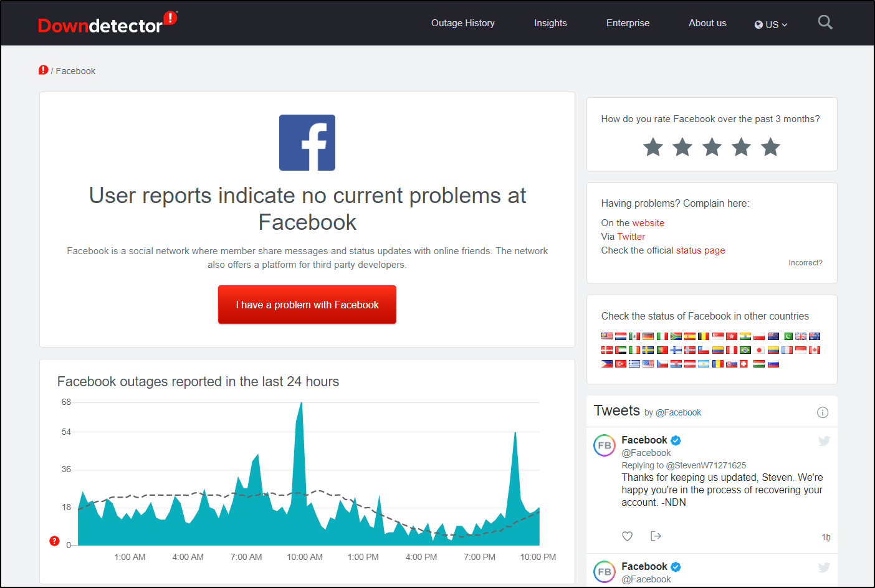The width and height of the screenshot is (875, 588).
Task: Click the '7:00 PM' axis label
Action: (x=479, y=557)
